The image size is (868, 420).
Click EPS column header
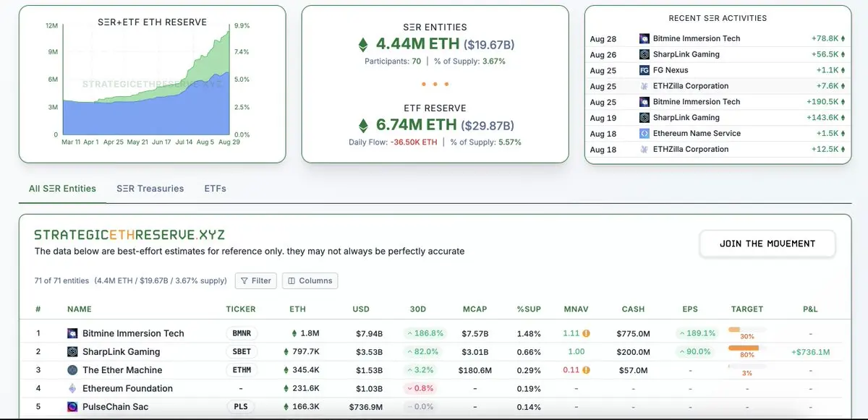690,309
